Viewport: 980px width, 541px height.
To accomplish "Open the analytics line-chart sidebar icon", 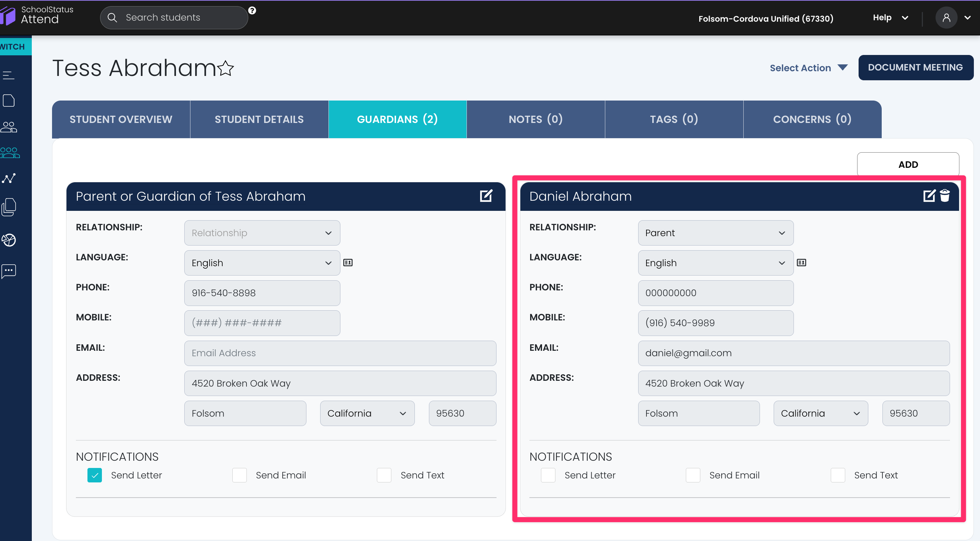I will (x=9, y=178).
